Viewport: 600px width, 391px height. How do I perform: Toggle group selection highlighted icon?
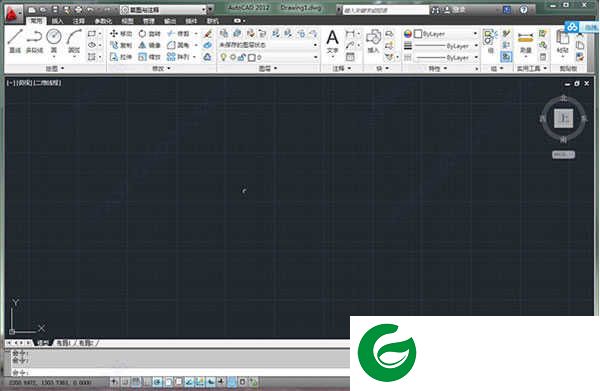pyautogui.click(x=506, y=57)
